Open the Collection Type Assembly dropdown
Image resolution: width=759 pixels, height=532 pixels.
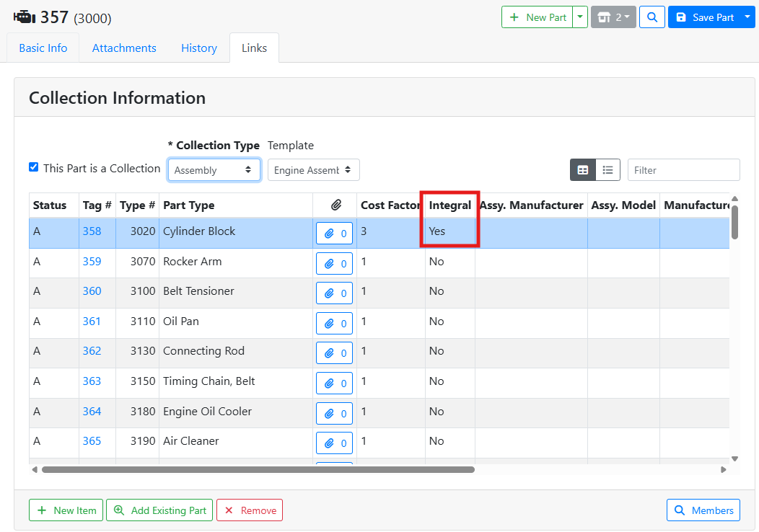coord(214,170)
